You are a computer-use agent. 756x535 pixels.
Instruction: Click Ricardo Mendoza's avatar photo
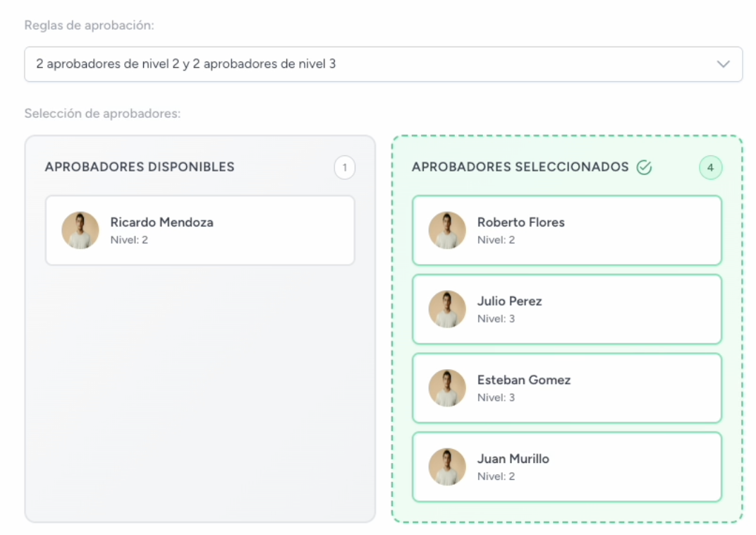(x=80, y=230)
